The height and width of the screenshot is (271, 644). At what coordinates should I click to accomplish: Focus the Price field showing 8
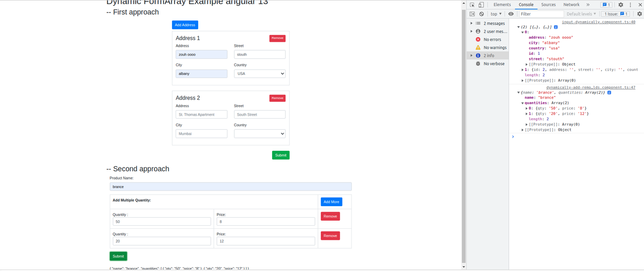tap(266, 222)
